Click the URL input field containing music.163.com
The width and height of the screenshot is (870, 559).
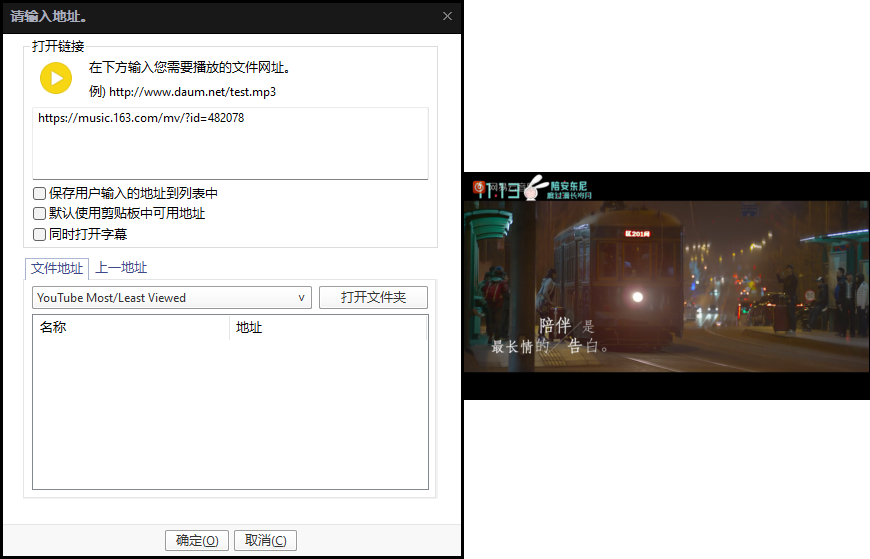[230, 143]
